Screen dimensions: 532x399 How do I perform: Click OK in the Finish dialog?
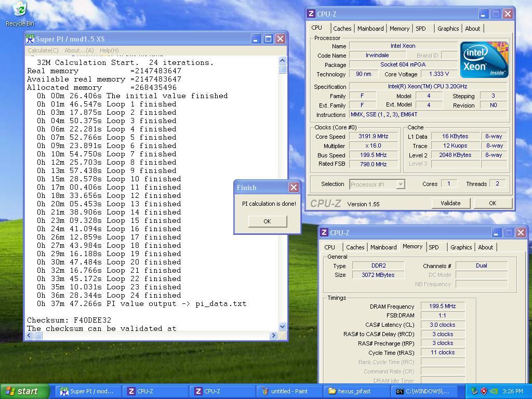268,221
